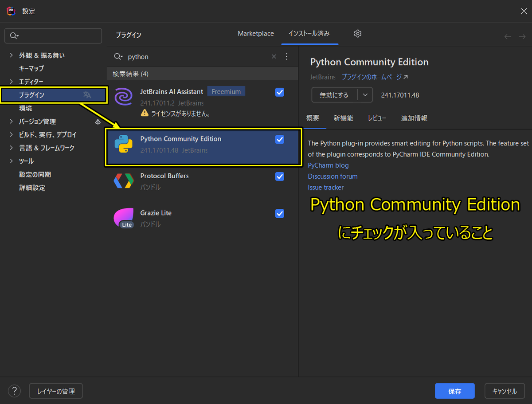Toggle the Python Community Edition checkbox
The width and height of the screenshot is (532, 404).
(280, 139)
